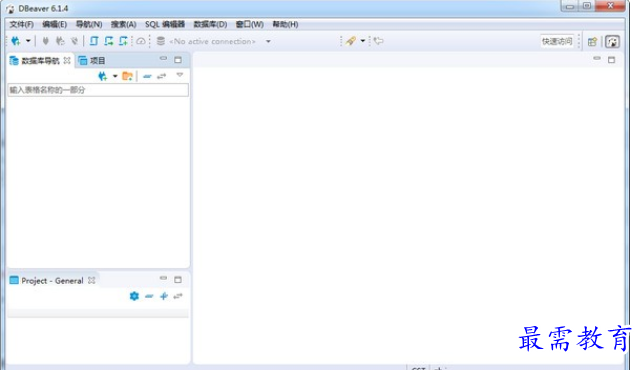Click the New SQL script icon with arrow
640x370 pixels.
(x=109, y=41)
